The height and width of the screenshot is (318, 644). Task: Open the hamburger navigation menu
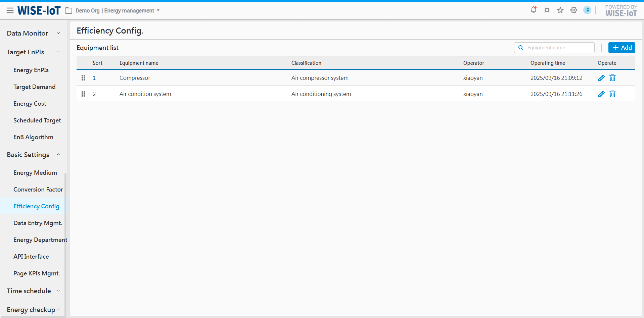point(10,11)
